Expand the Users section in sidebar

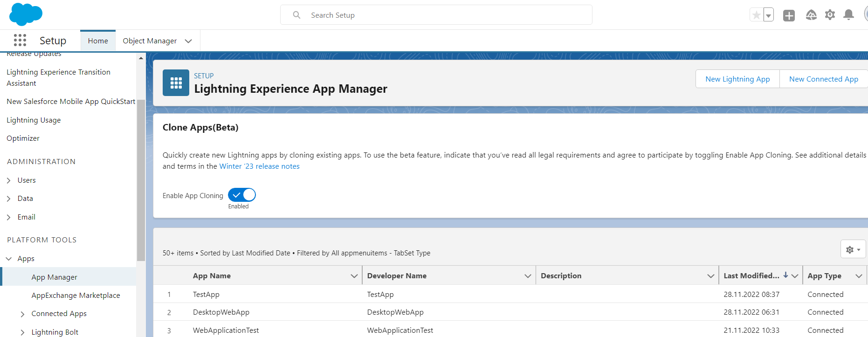pyautogui.click(x=9, y=180)
